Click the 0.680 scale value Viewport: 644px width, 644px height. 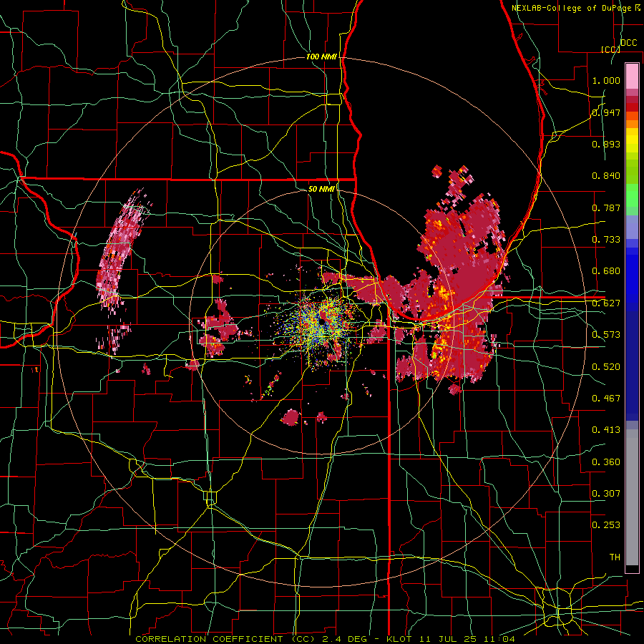[x=606, y=271]
